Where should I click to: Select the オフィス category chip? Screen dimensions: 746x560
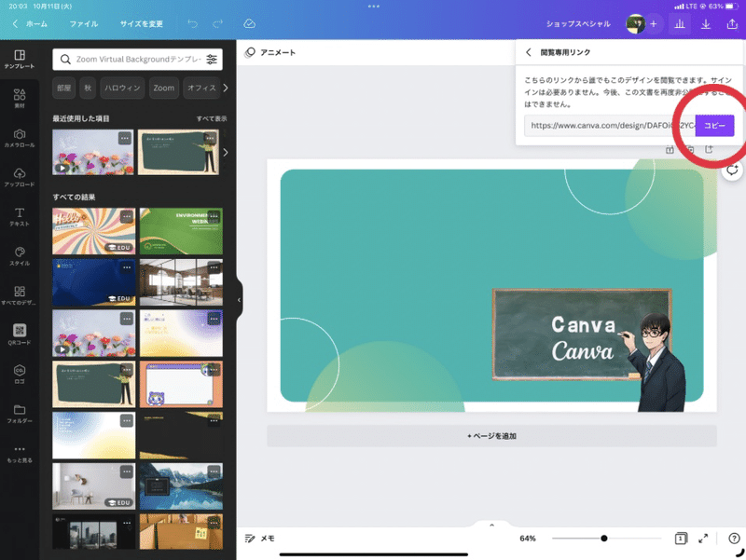pos(201,88)
